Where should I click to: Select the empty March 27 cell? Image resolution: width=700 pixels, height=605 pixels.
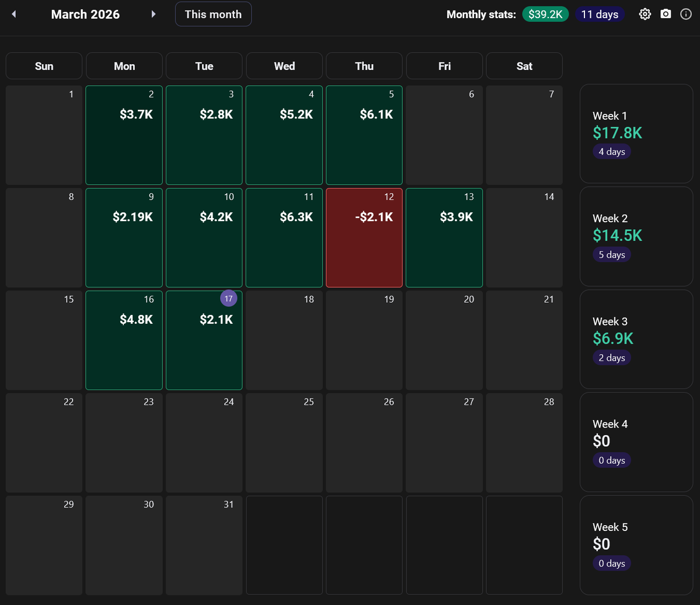click(x=444, y=443)
